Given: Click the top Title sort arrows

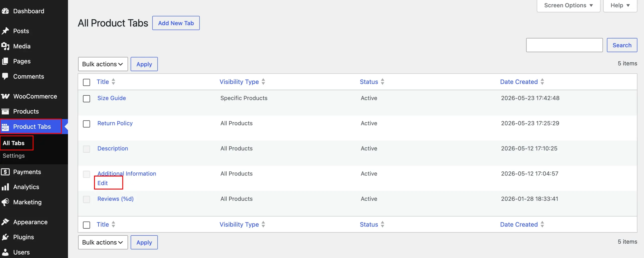Looking at the screenshot, I should tap(113, 82).
